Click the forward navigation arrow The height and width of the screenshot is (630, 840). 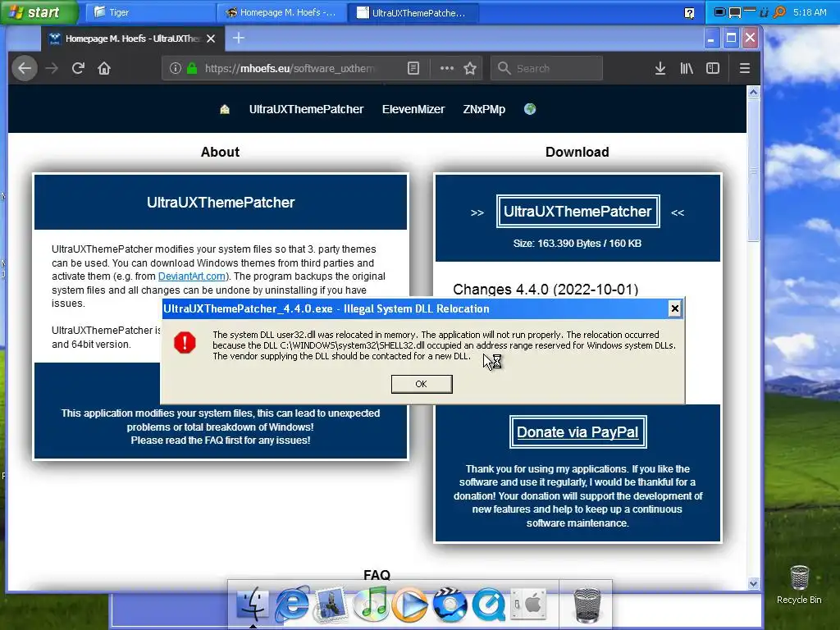pos(52,68)
